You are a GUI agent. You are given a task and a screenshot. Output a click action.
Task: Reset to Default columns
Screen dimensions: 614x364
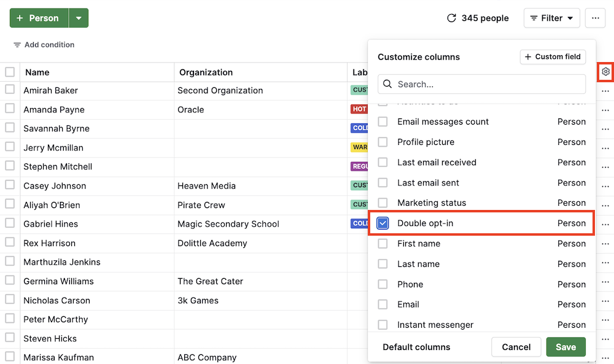[x=416, y=347]
